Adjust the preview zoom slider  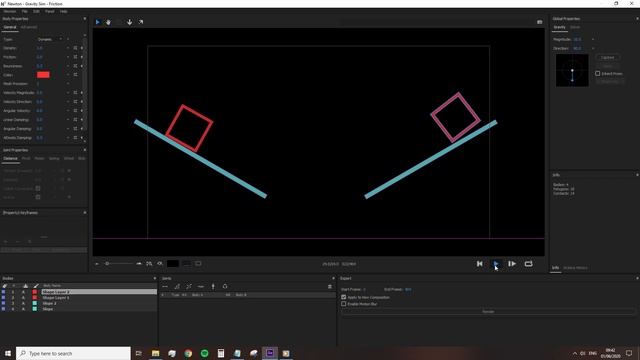[119, 264]
